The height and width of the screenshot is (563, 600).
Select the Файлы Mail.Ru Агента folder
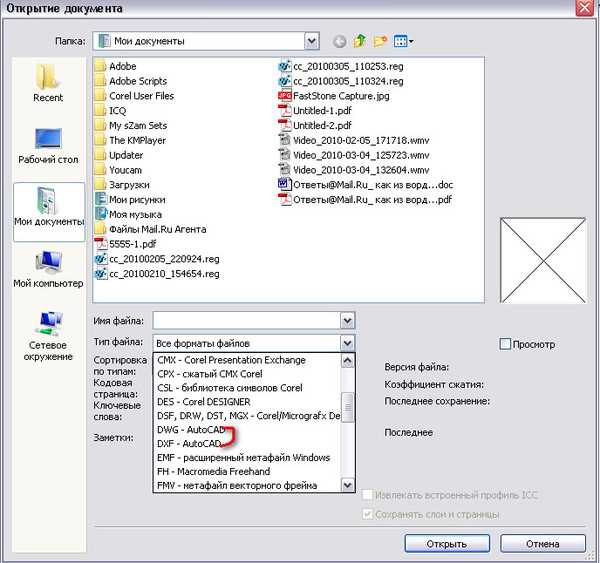coord(150,229)
